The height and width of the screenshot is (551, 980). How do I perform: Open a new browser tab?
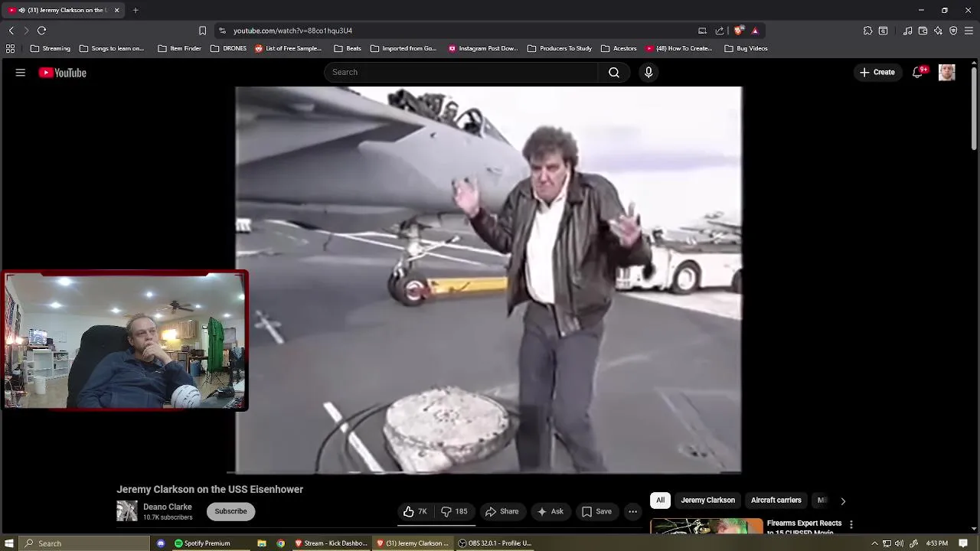136,10
